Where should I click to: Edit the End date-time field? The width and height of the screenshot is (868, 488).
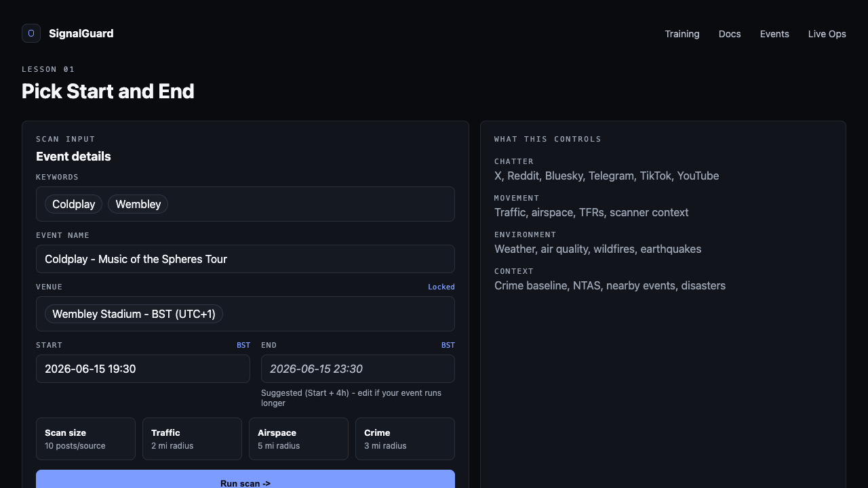click(x=358, y=369)
